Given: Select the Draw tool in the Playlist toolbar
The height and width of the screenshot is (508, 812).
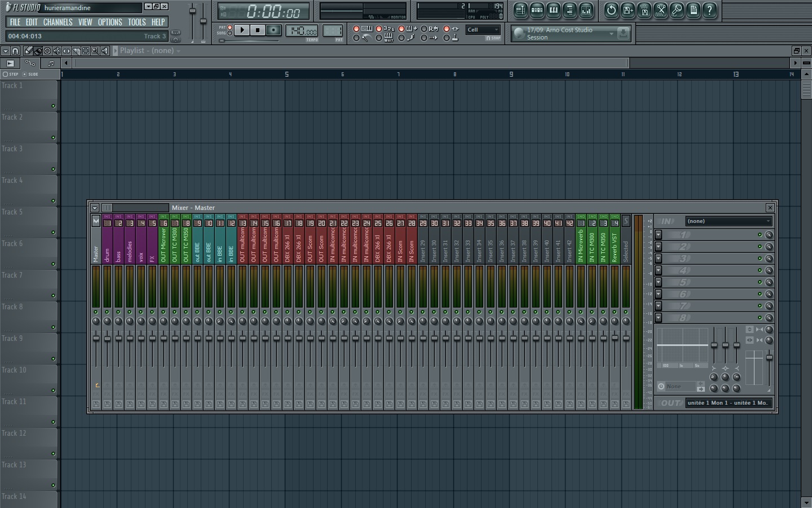Looking at the screenshot, I should (x=28, y=51).
